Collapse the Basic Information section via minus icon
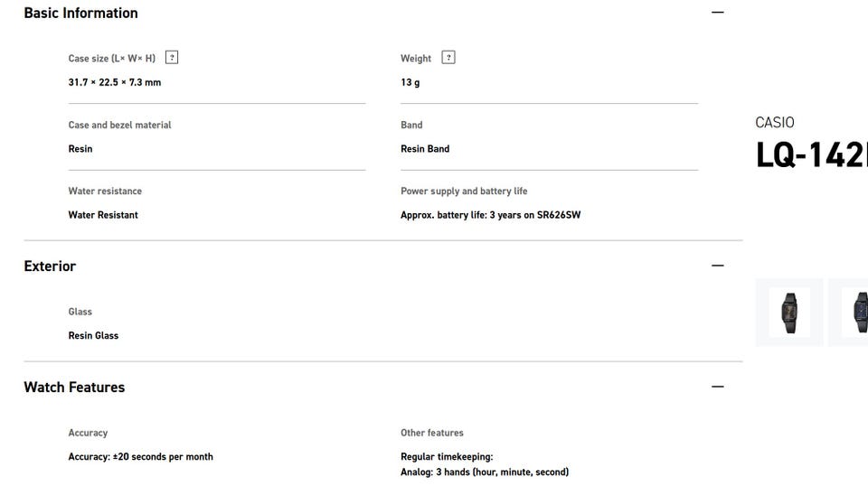 718,13
